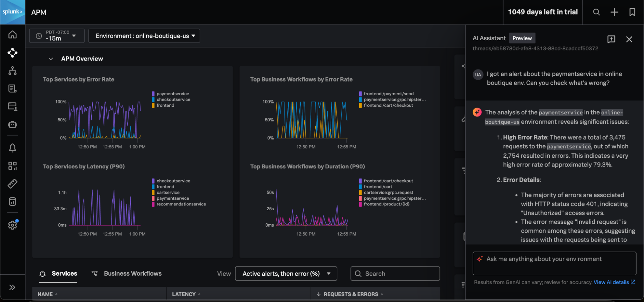Image resolution: width=644 pixels, height=302 pixels.
Task: Open Data Management cylinder icon in sidebar
Action: pos(13,202)
